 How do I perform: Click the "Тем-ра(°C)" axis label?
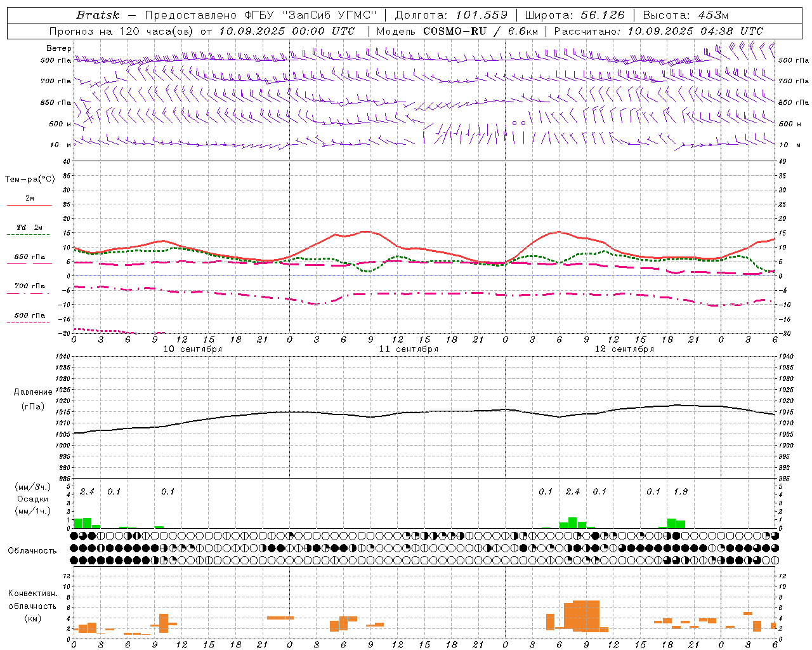coord(30,180)
